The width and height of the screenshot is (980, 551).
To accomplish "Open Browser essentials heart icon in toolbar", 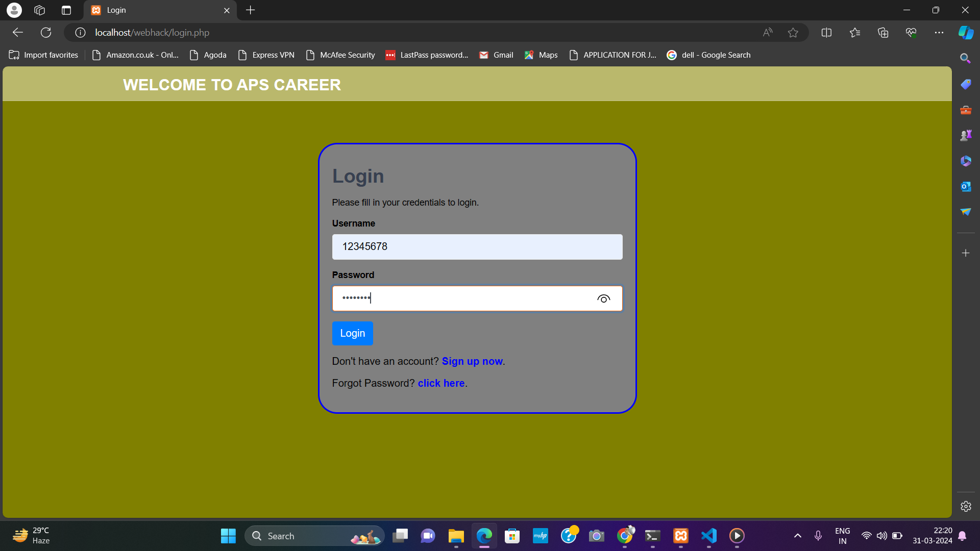I will pos(912,32).
